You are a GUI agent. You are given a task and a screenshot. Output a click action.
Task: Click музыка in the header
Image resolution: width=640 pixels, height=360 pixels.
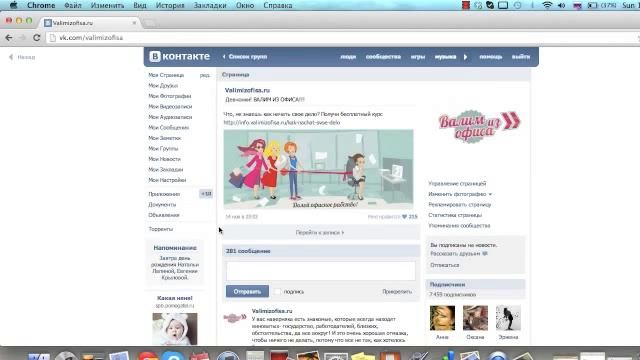[x=445, y=57]
